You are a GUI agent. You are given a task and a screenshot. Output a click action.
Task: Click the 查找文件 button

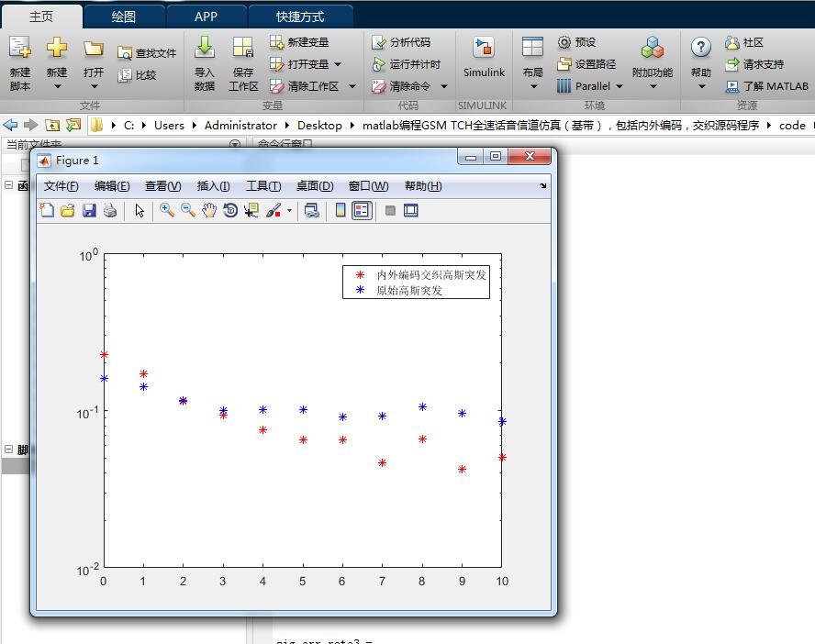147,53
